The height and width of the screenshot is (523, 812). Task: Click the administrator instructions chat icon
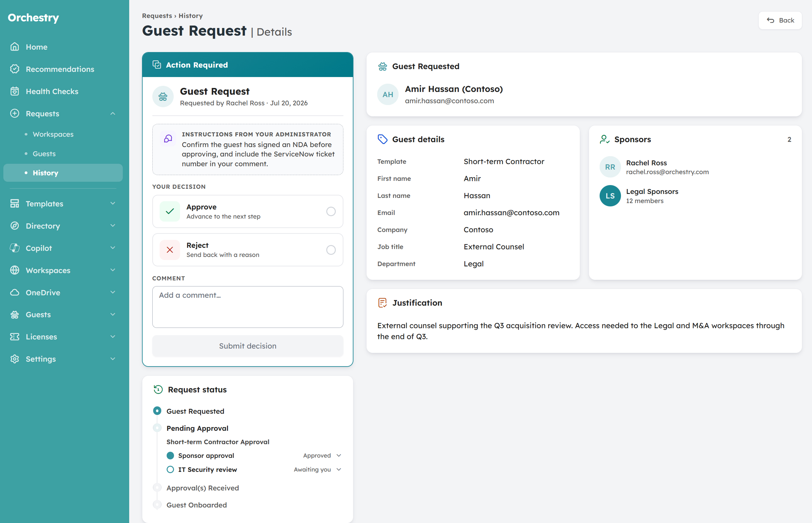pyautogui.click(x=168, y=139)
